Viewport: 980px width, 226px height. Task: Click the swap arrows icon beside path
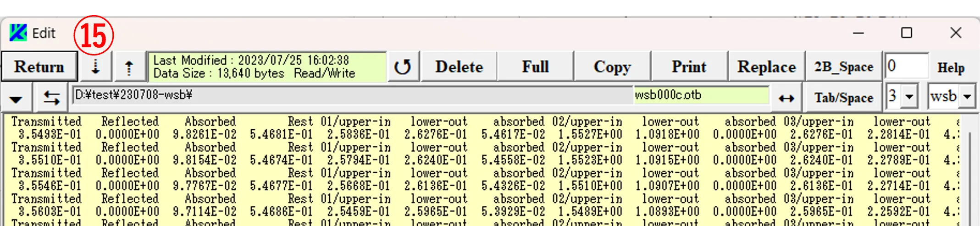point(51,98)
